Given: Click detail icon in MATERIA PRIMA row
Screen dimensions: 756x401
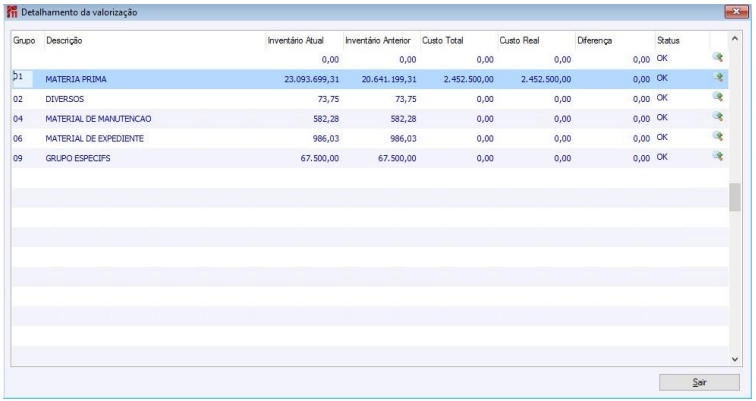Looking at the screenshot, I should point(717,78).
